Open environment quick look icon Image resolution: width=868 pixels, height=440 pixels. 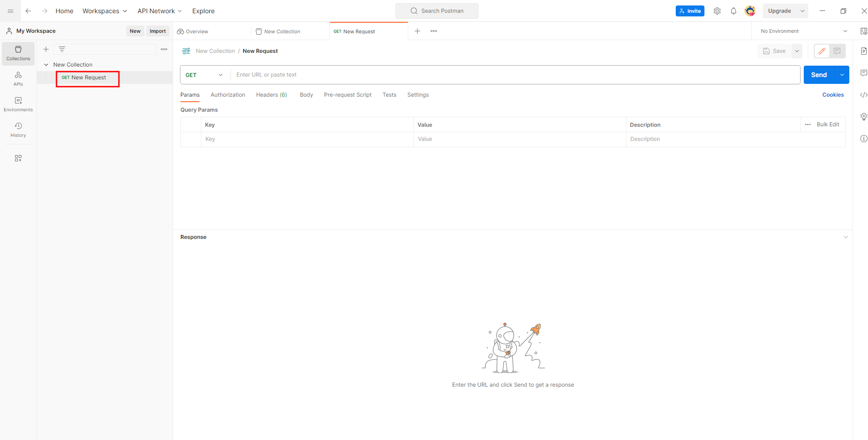864,31
